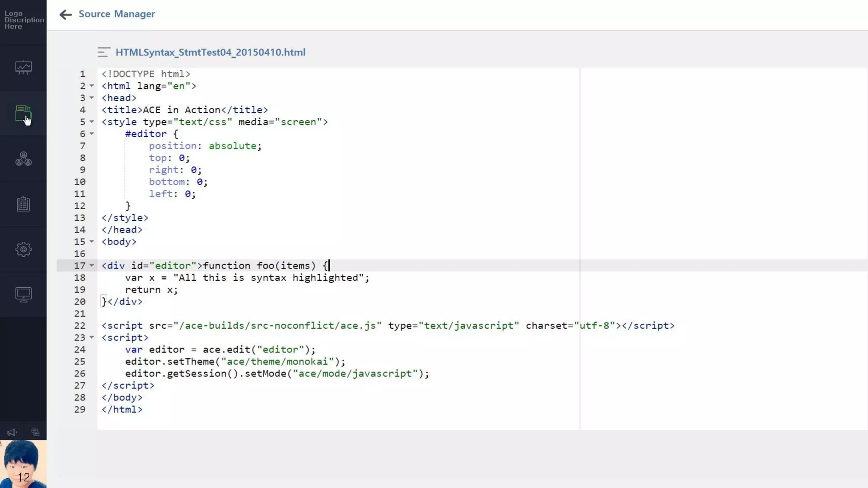The width and height of the screenshot is (868, 488).
Task: Click the chat messages icon at bottom
Action: pos(35,433)
